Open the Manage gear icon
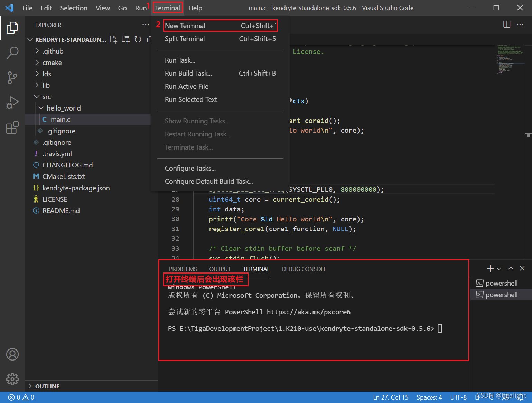Image resolution: width=532 pixels, height=403 pixels. click(12, 379)
